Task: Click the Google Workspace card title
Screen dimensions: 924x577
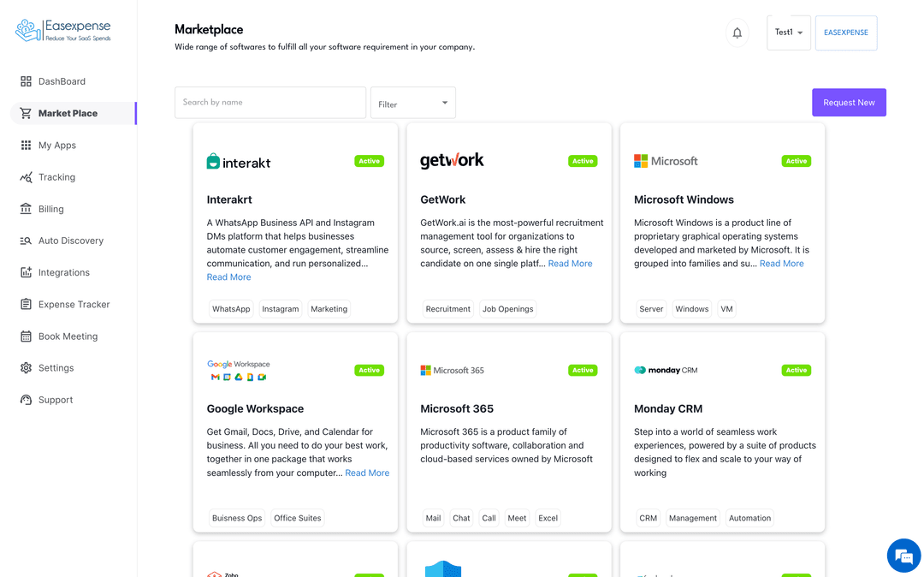Action: coord(255,409)
